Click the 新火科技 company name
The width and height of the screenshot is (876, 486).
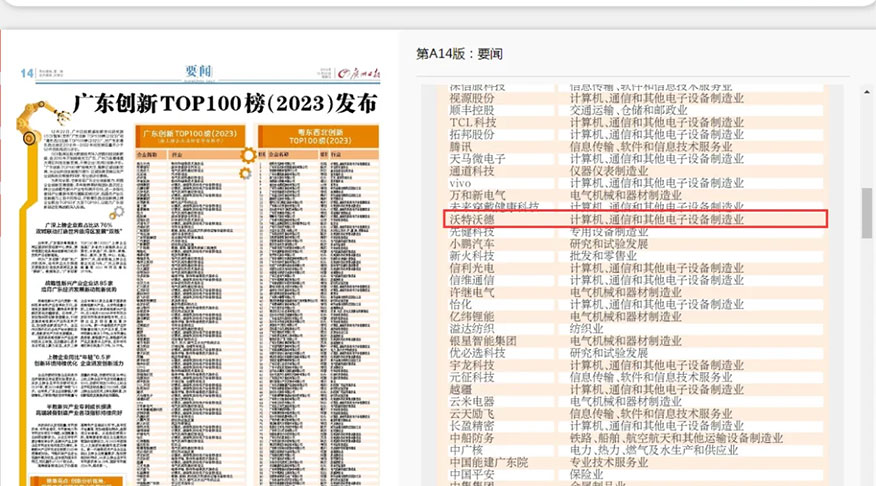click(x=472, y=256)
